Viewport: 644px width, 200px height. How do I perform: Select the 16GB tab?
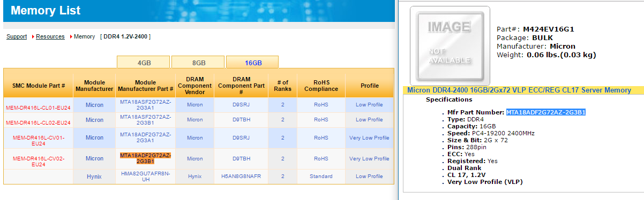point(253,62)
